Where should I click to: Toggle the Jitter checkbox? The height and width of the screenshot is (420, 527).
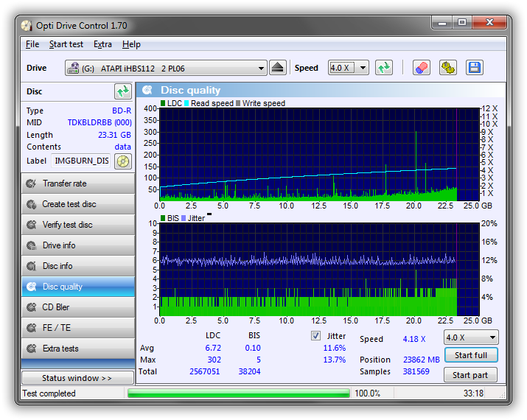[315, 336]
